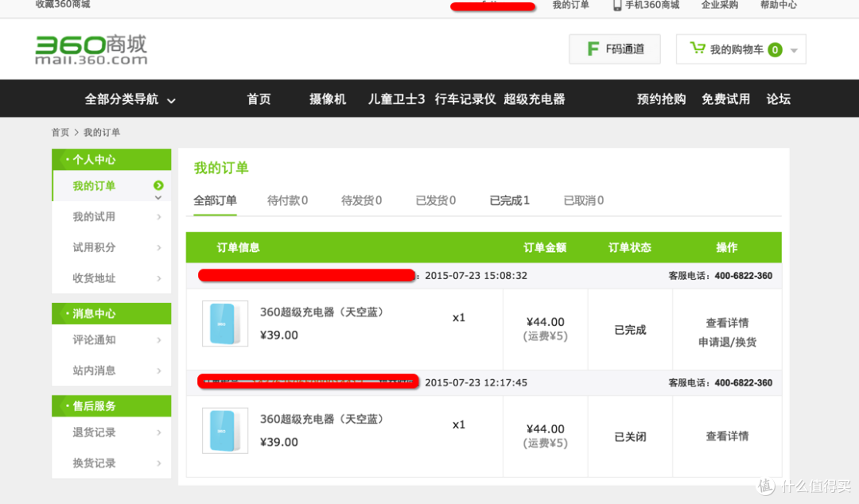
Task: Click the timestamp 2015-07-23 15:08:32
Action: pos(476,276)
